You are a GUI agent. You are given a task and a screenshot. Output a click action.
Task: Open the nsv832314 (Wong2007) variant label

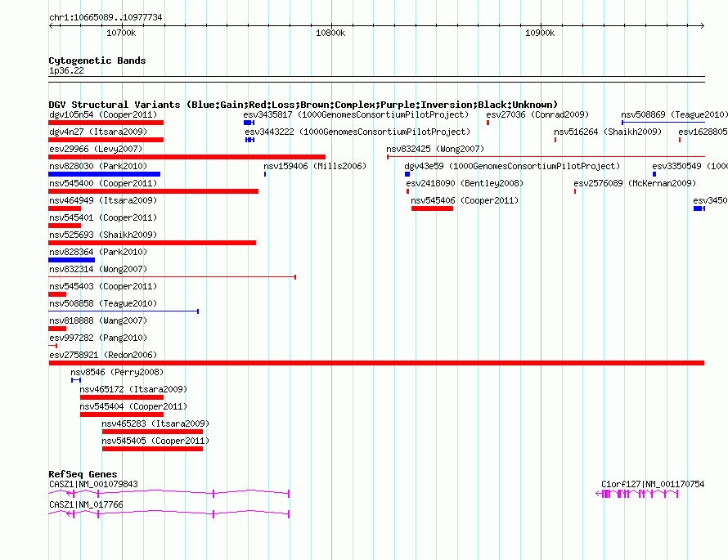point(98,269)
